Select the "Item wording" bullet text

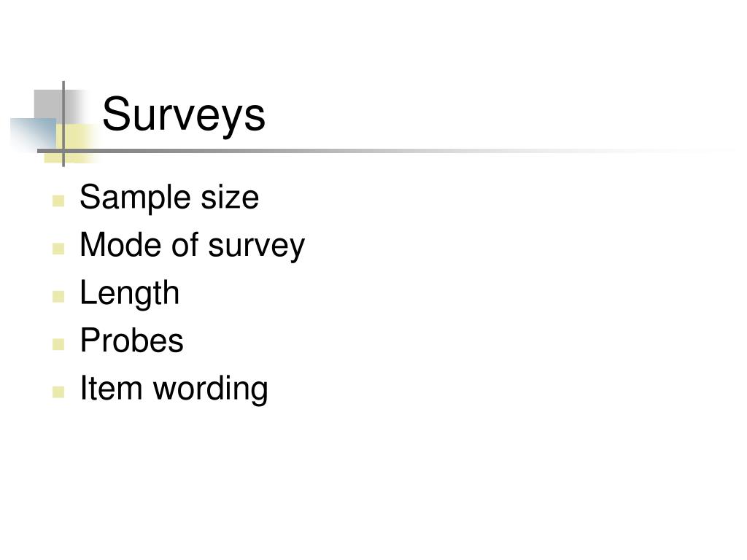[174, 389]
